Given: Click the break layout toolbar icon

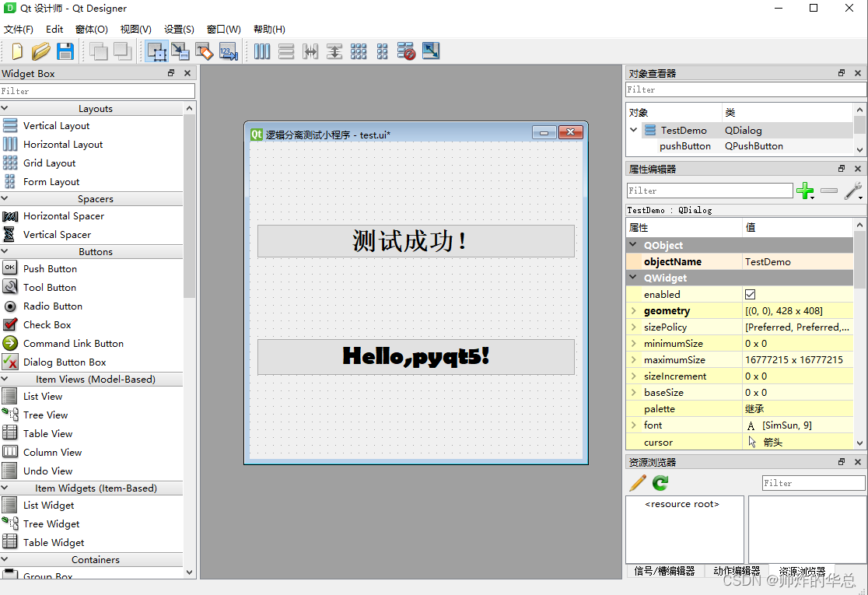Looking at the screenshot, I should pyautogui.click(x=406, y=51).
